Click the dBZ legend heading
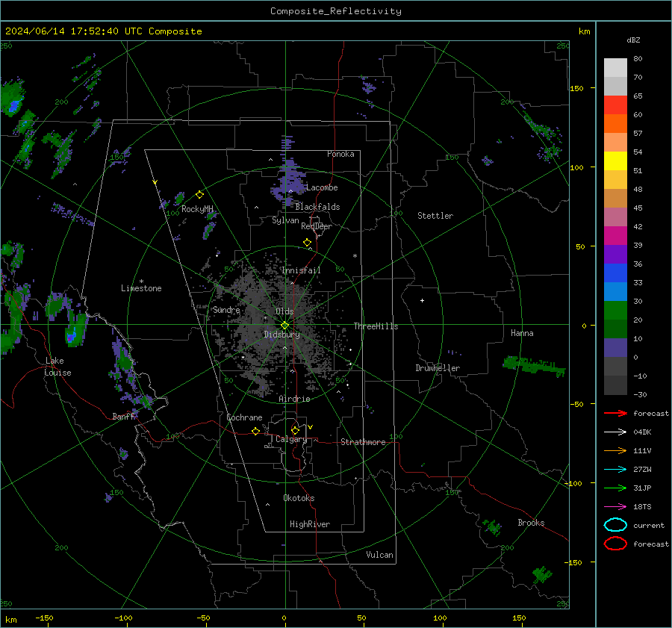The width and height of the screenshot is (672, 628). point(633,40)
